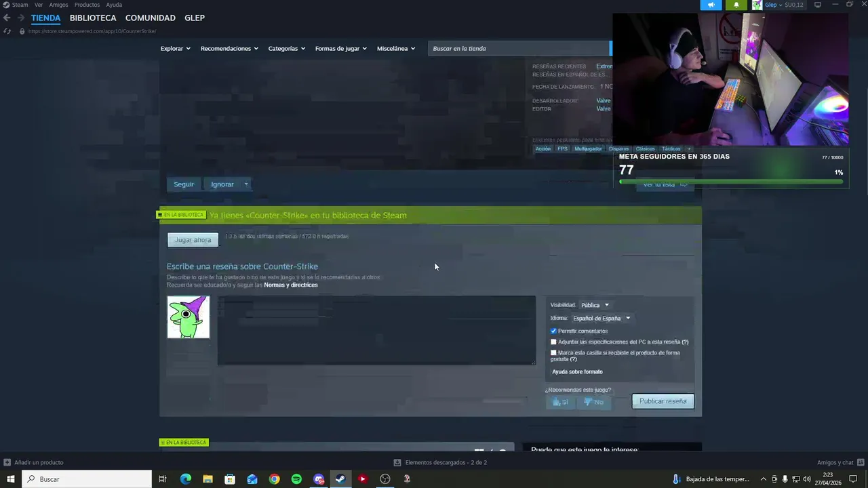Check the received product for free box
The image size is (868, 488).
pos(553,352)
